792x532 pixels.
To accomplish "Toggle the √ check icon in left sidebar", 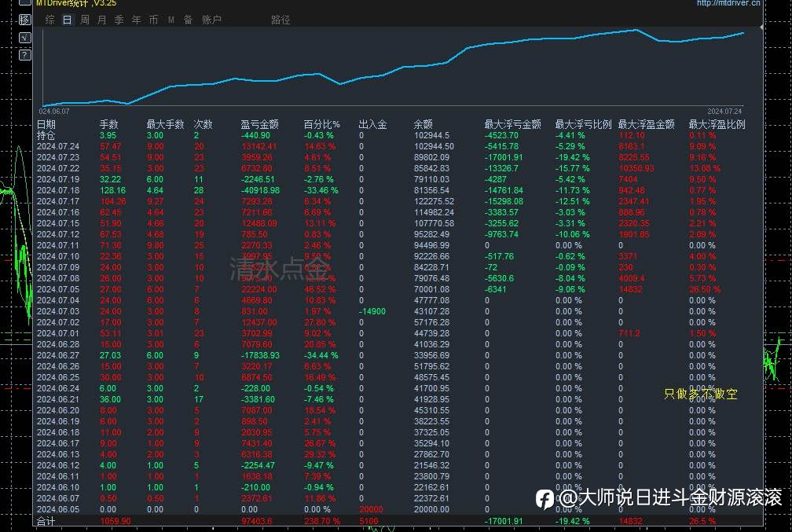I will coord(25,38).
